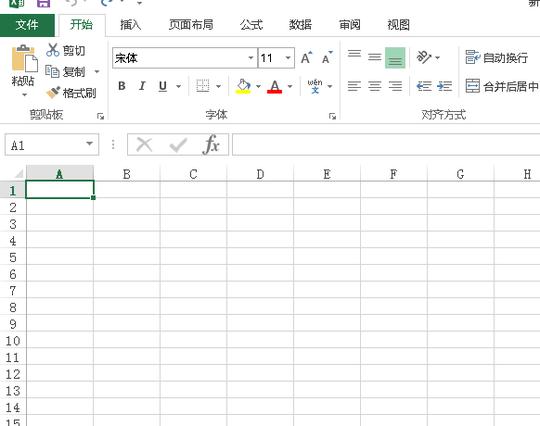The width and height of the screenshot is (540, 426).
Task: Switch to 页面布局 Page Layout tab
Action: pos(191,25)
